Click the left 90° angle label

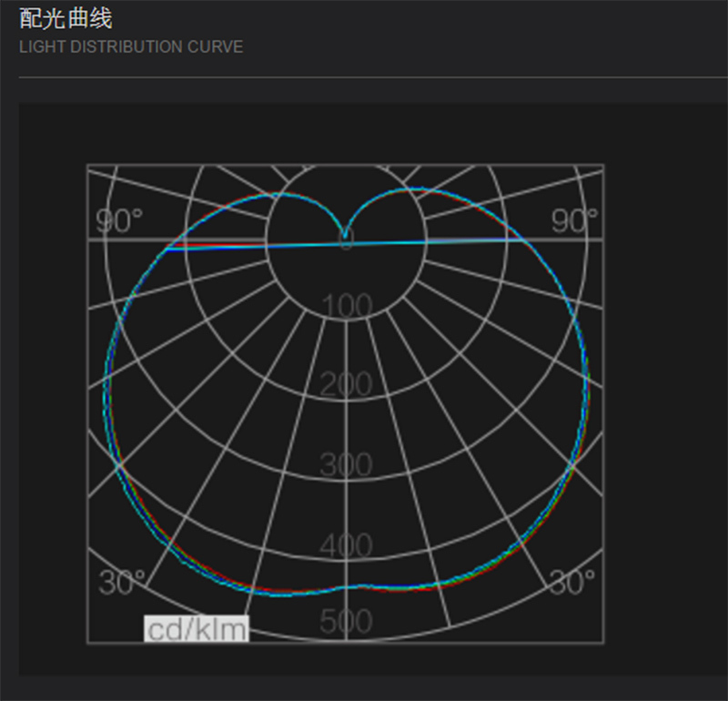pos(119,220)
